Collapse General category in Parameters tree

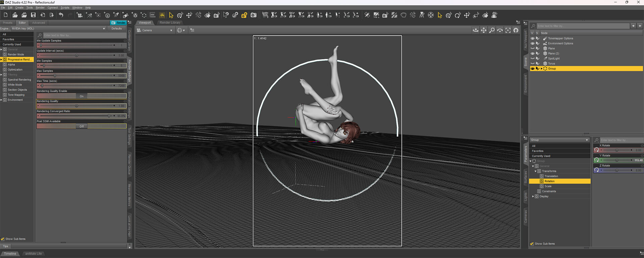pos(533,166)
